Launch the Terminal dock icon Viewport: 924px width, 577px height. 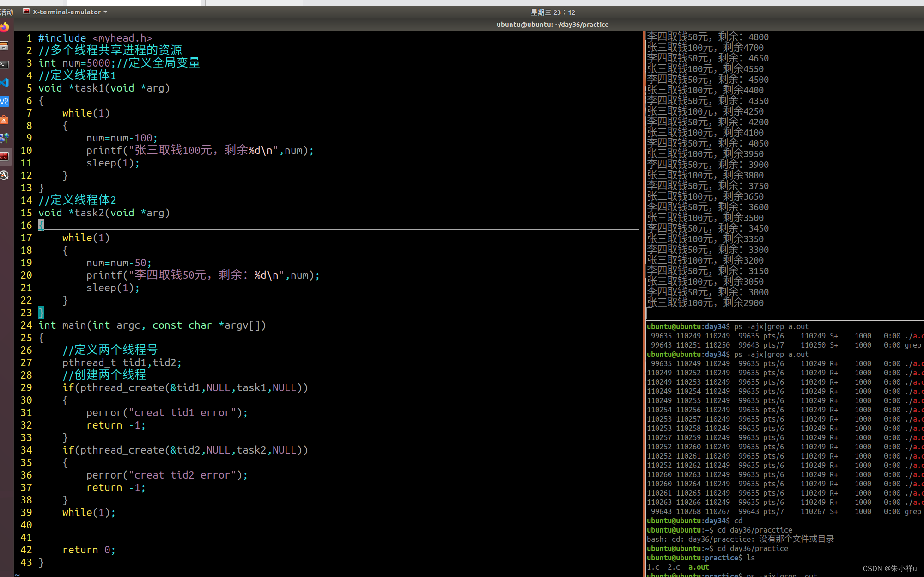4,64
